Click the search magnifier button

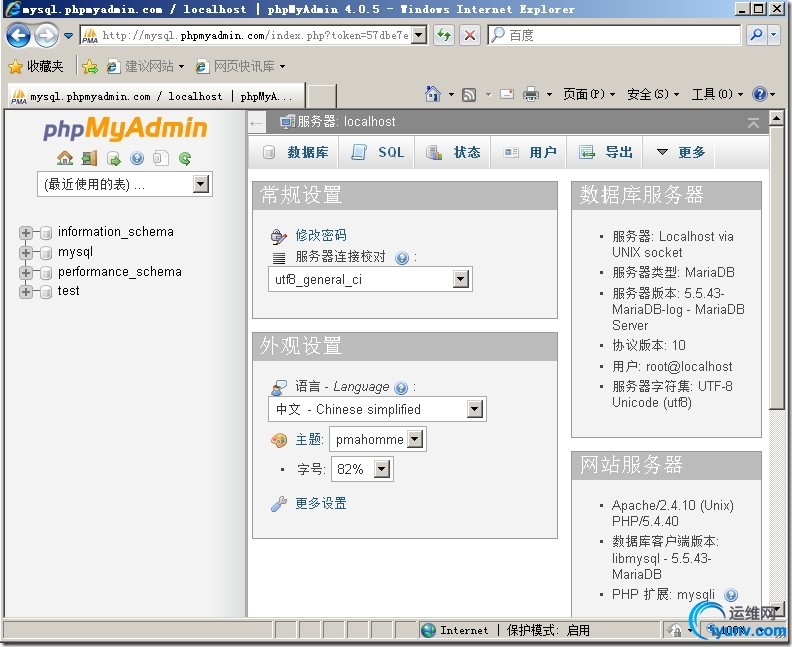pos(757,34)
